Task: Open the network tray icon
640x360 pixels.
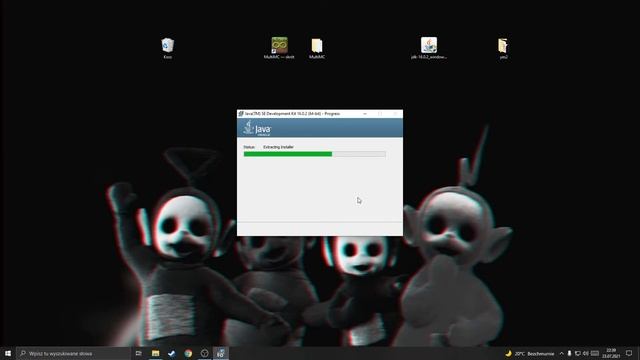Action: click(x=578, y=353)
